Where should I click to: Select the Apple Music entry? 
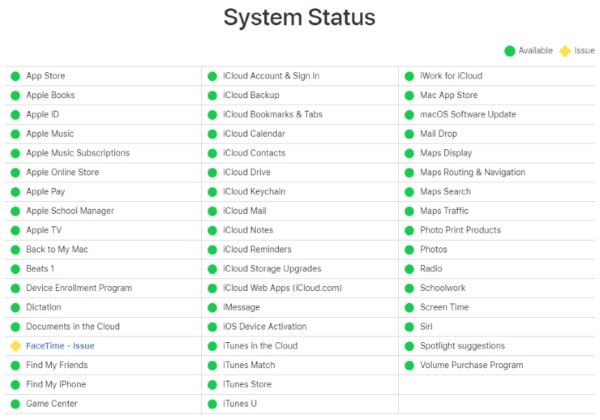(x=50, y=134)
